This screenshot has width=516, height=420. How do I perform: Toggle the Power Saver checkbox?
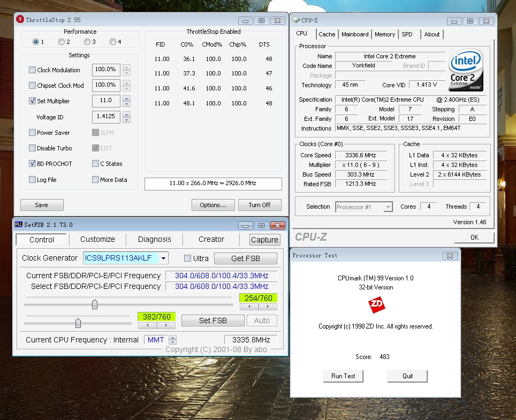click(x=32, y=133)
